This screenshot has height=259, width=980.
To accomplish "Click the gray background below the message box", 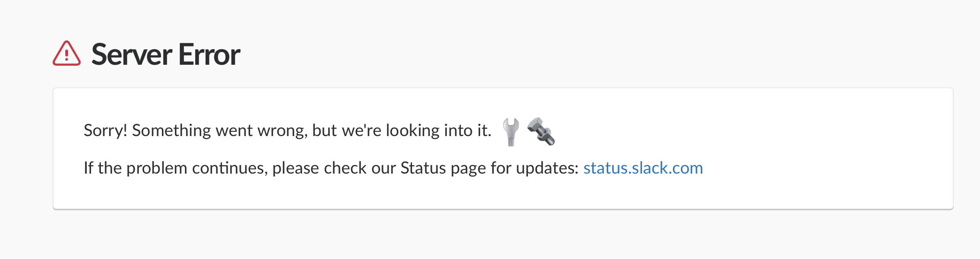I will click(x=469, y=235).
